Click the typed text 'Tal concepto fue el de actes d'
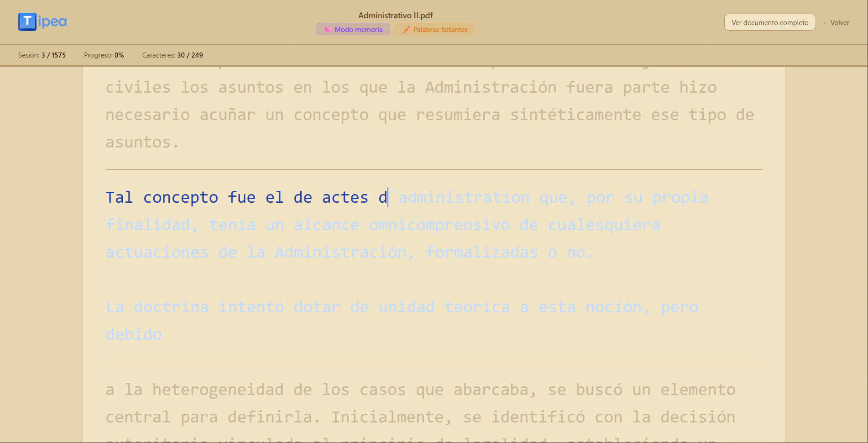868x443 pixels. pos(246,197)
